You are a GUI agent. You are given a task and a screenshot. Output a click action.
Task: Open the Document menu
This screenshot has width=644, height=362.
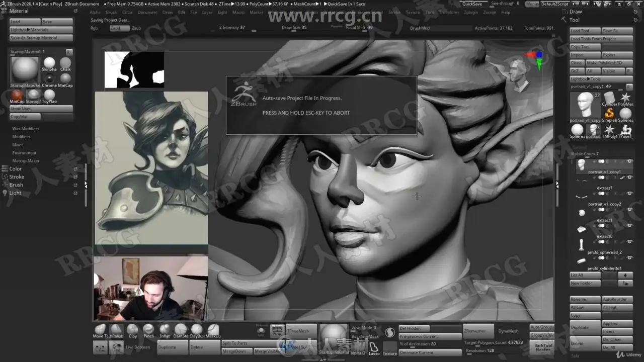point(147,12)
